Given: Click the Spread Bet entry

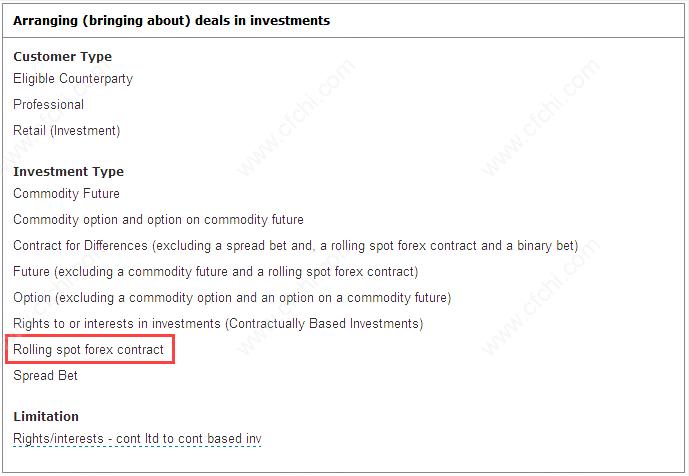Looking at the screenshot, I should coord(45,375).
